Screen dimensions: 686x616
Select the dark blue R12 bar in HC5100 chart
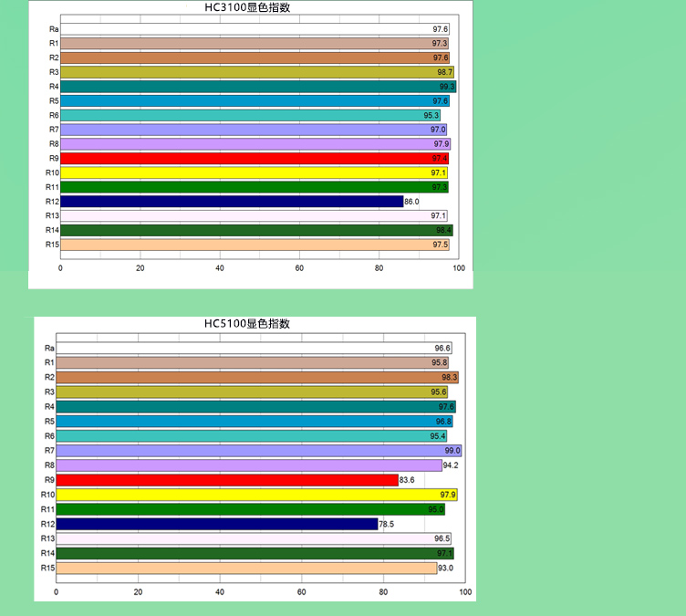(x=217, y=524)
